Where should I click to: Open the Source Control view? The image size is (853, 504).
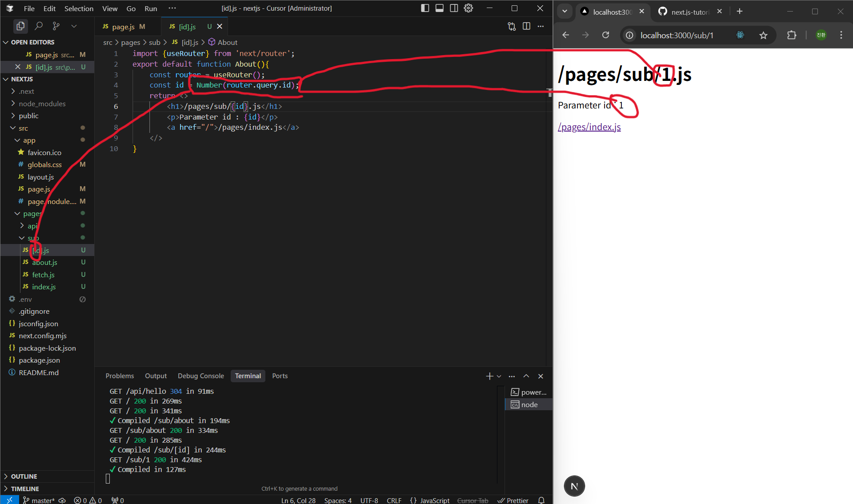point(56,26)
